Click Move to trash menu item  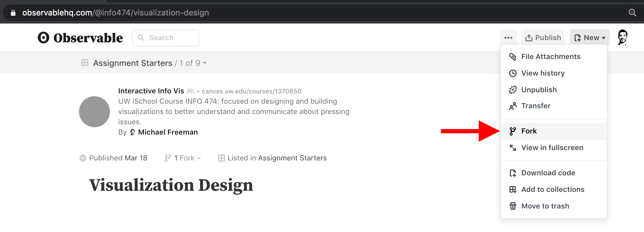[545, 206]
